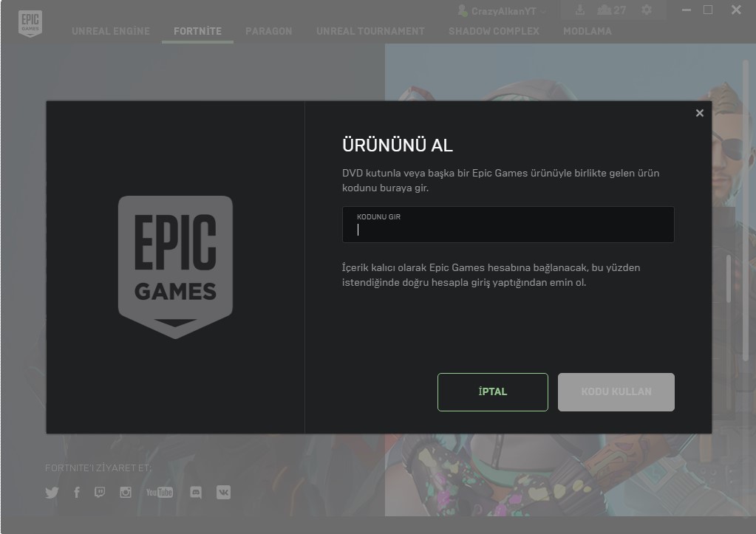
Task: Close the Epic Games launcher window
Action: (x=736, y=10)
